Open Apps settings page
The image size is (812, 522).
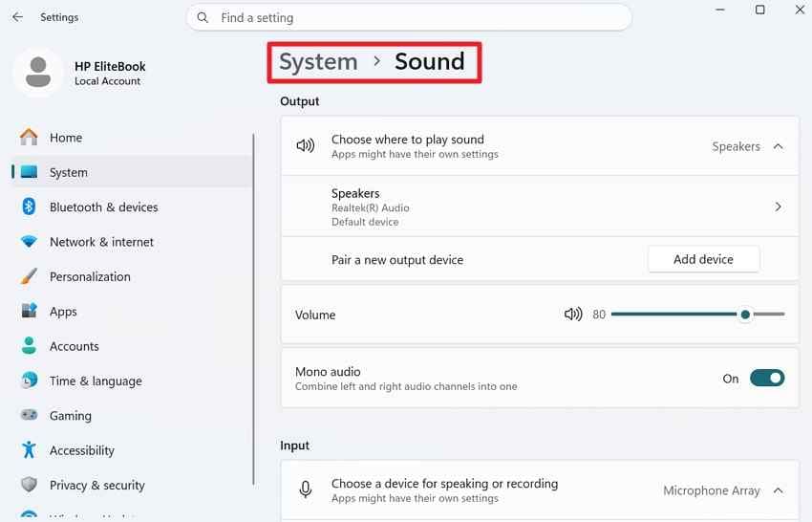coord(132,311)
